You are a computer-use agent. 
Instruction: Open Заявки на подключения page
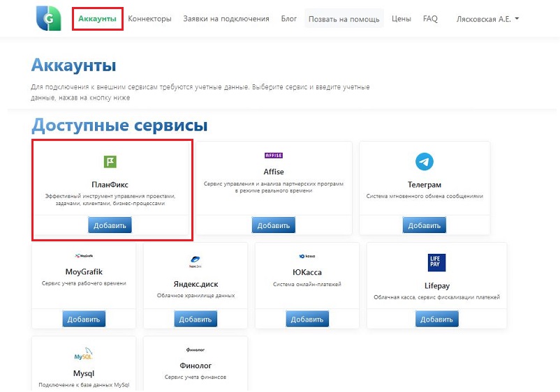click(226, 19)
